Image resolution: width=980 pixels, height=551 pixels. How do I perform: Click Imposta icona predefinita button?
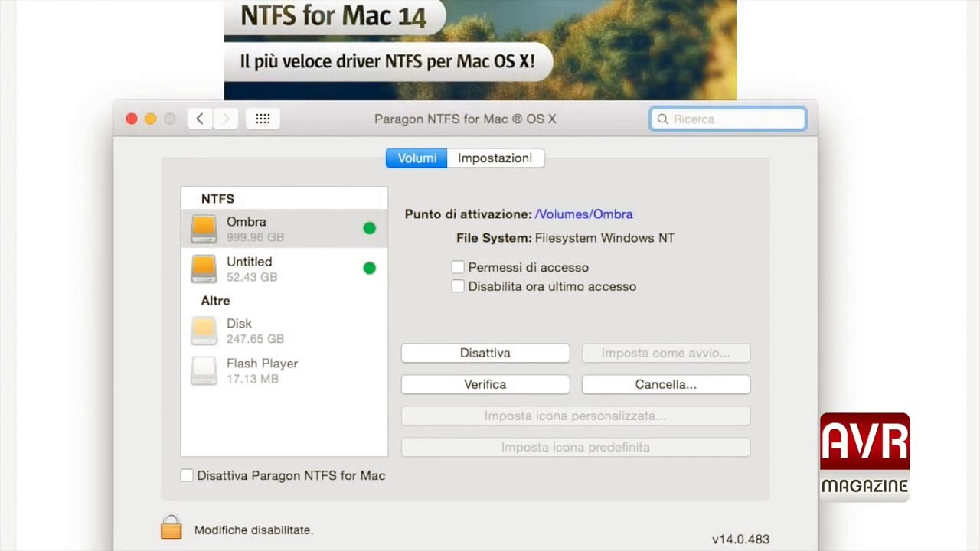(576, 447)
